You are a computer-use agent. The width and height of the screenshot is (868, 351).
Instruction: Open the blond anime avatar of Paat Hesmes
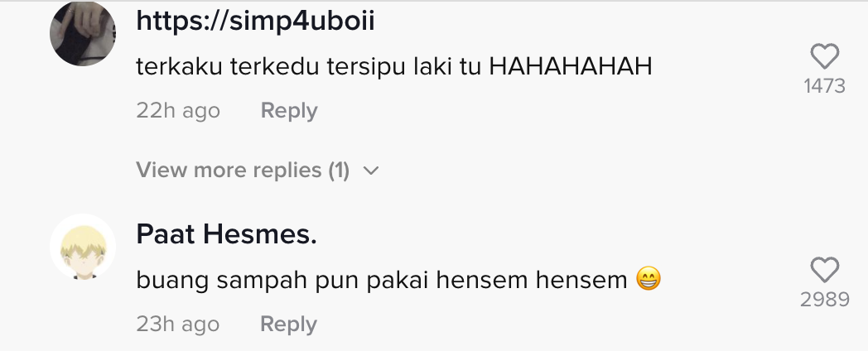83,247
